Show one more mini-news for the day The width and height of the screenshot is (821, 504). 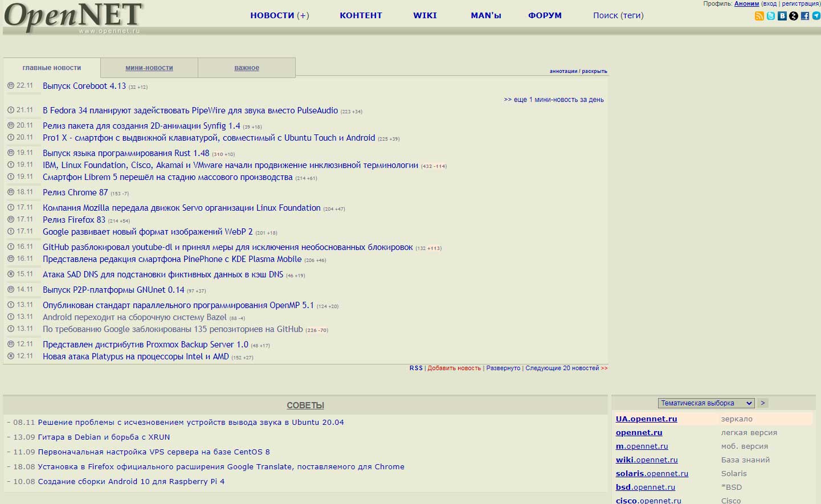tap(554, 100)
